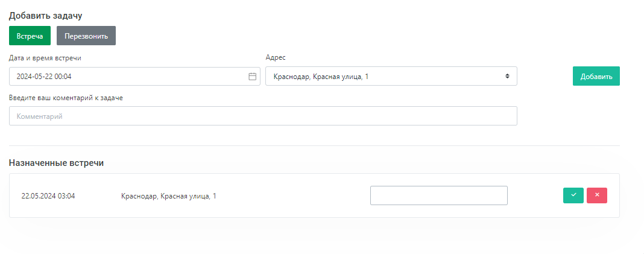Select the Встреча task type
Screen dimensions: 644x254
[30, 36]
